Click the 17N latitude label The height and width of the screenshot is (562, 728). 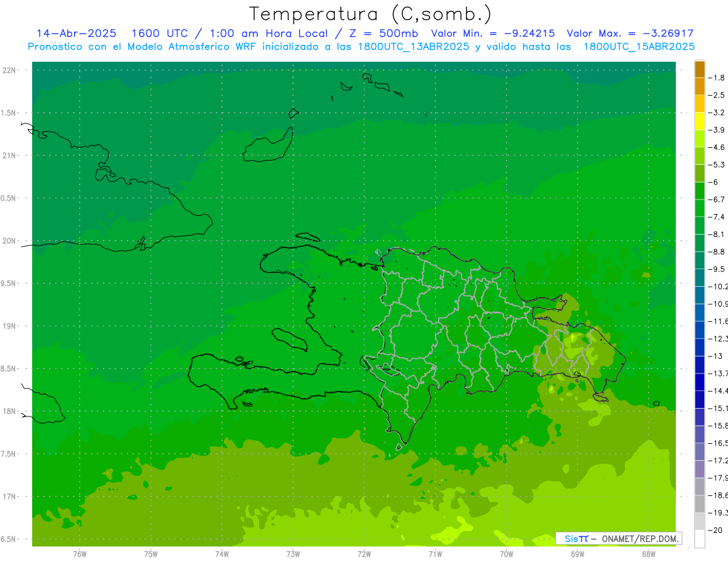tap(10, 497)
